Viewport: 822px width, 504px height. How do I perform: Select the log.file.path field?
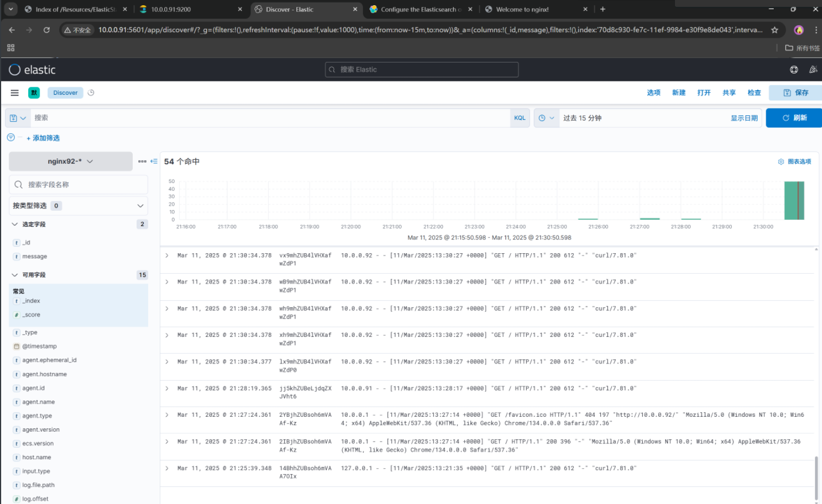[x=38, y=485]
